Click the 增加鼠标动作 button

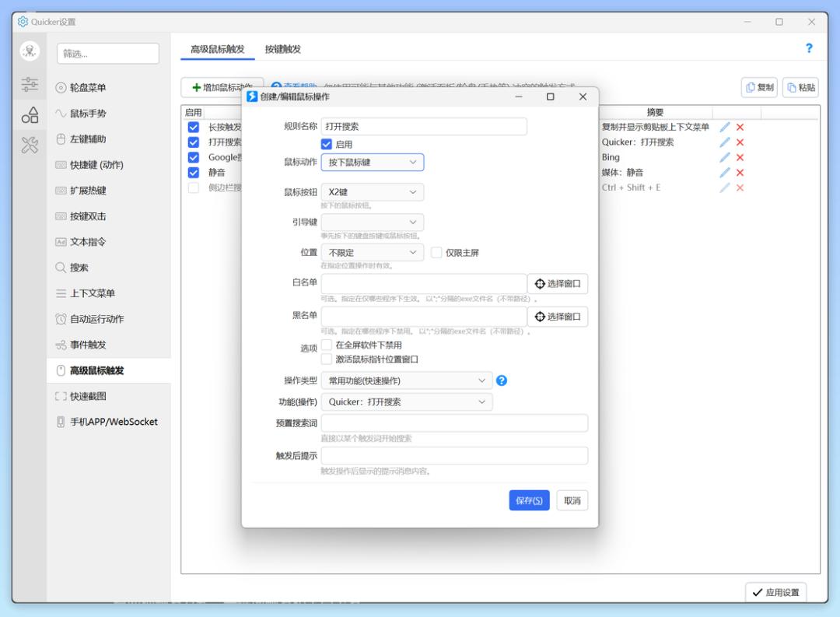[x=222, y=87]
